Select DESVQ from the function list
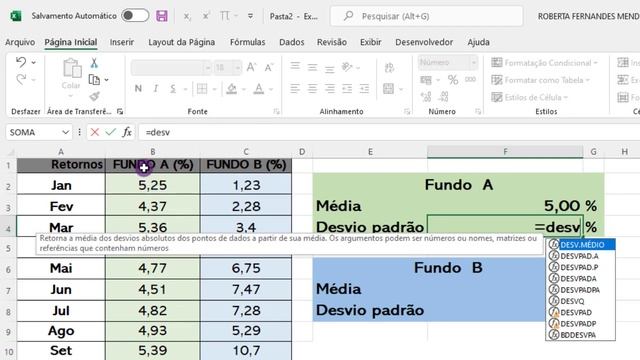 click(x=580, y=301)
